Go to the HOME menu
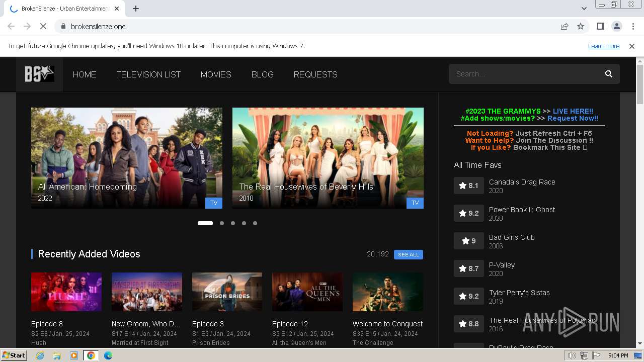644x362 pixels. click(85, 74)
